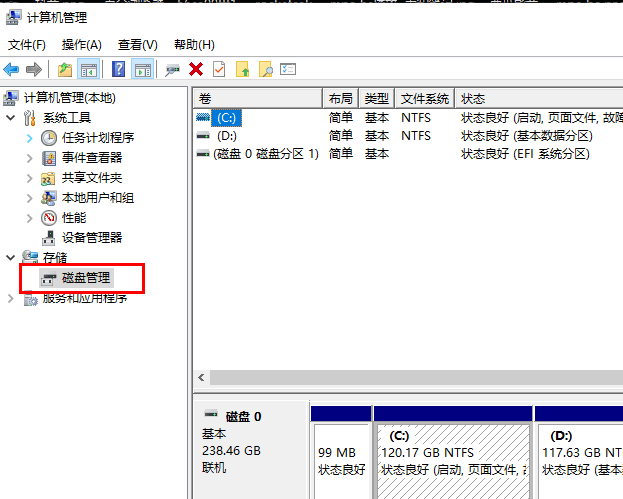Screen dimensions: 623x499
Task: Click the properties checkmark page icon
Action: point(219,70)
